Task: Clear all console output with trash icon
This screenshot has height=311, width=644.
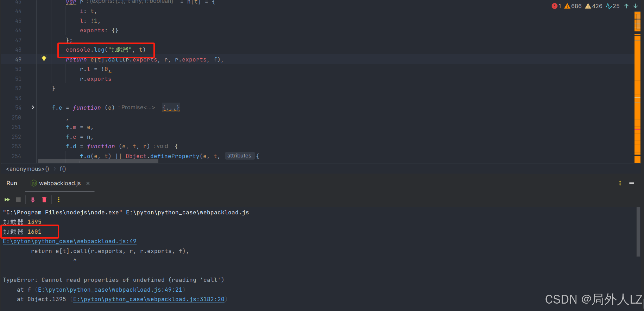Action: (44, 200)
